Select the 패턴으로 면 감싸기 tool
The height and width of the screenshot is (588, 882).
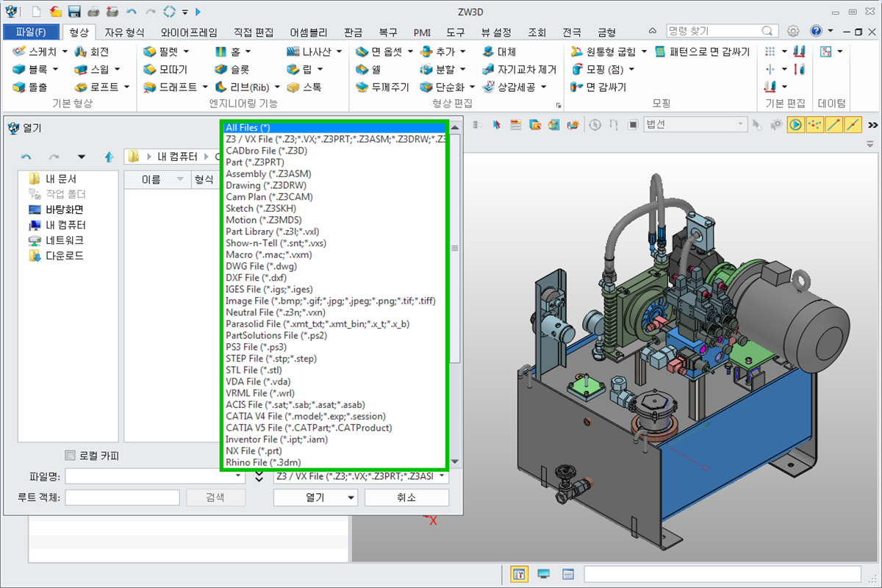[702, 51]
